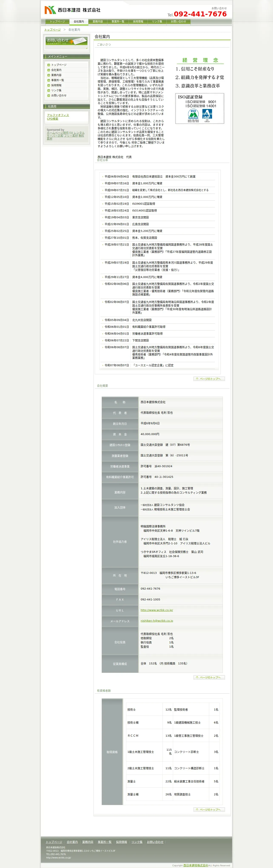Open お問い合わせ tab in top navigation
This screenshot has height=868, width=273.
pos(178,21)
